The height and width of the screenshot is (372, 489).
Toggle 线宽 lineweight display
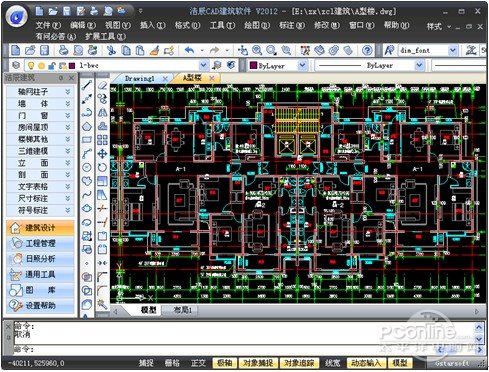[332, 363]
